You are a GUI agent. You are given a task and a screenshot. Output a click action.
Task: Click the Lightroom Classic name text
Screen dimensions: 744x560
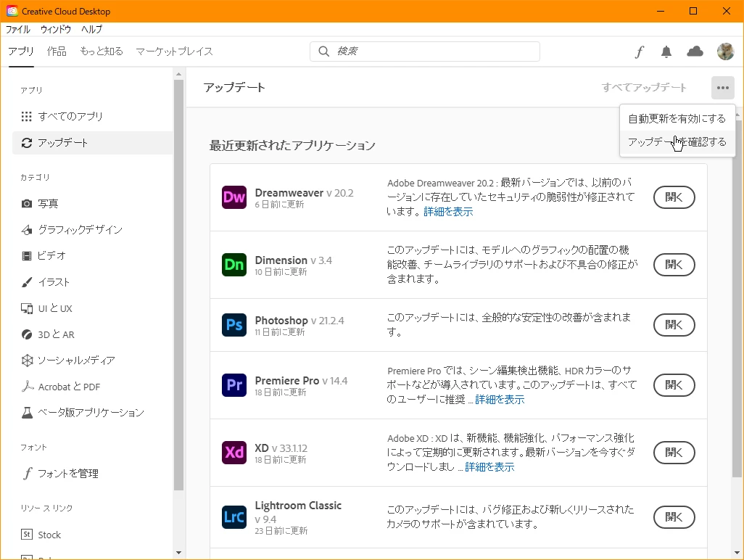tap(298, 506)
